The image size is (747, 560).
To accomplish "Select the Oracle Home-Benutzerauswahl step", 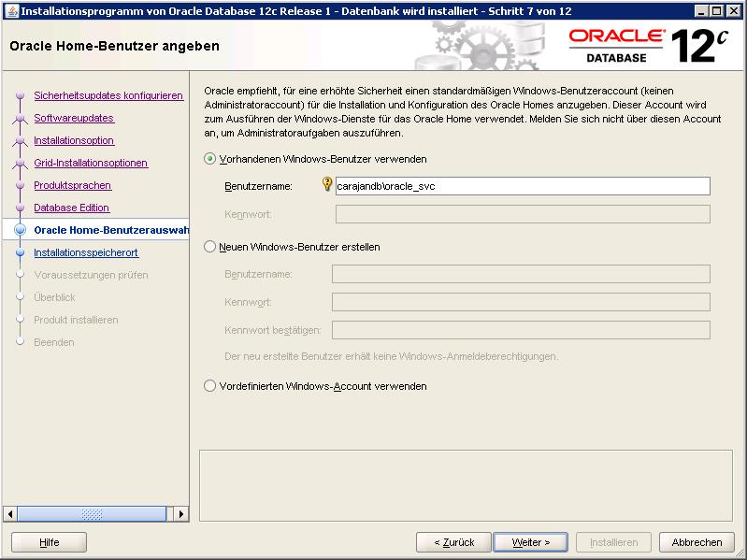I will (111, 230).
